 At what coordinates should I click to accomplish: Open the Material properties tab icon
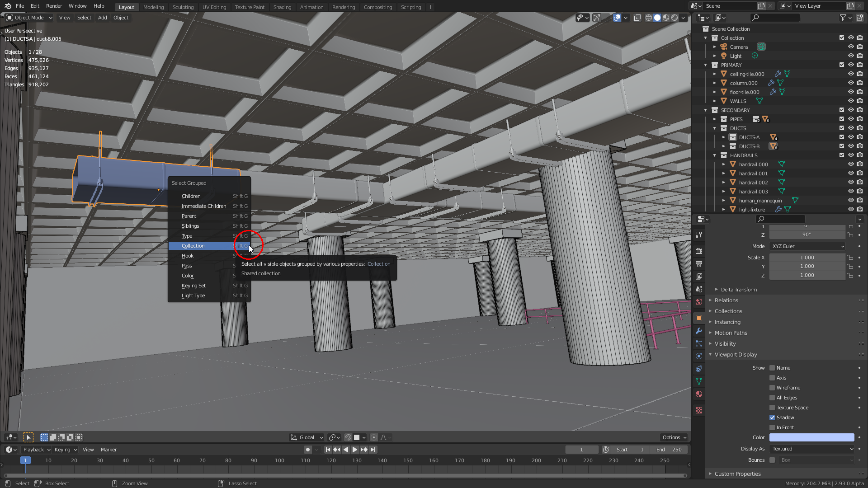coord(699,394)
